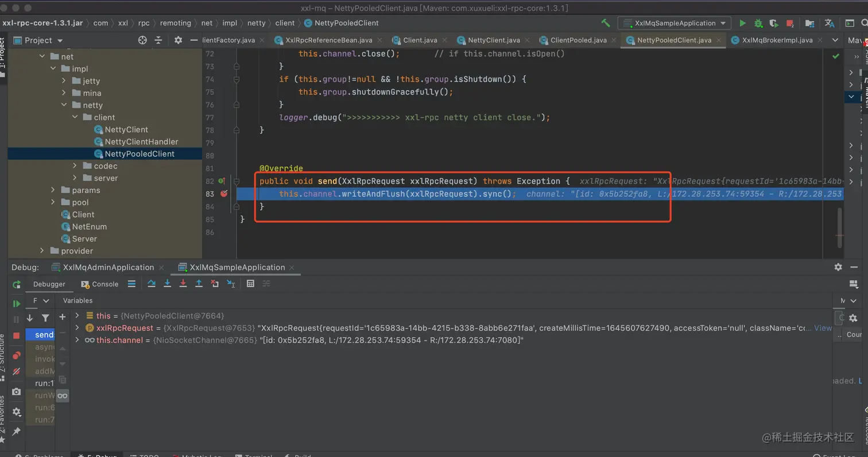Expand the 'this' variable node
Screen dimensions: 868x457
coord(77,316)
